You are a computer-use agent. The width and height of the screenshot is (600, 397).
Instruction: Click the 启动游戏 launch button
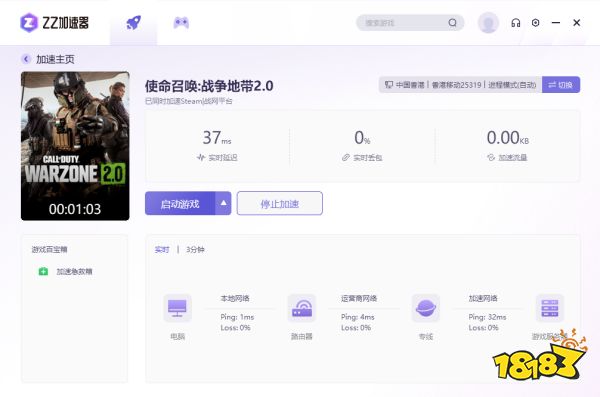click(180, 203)
